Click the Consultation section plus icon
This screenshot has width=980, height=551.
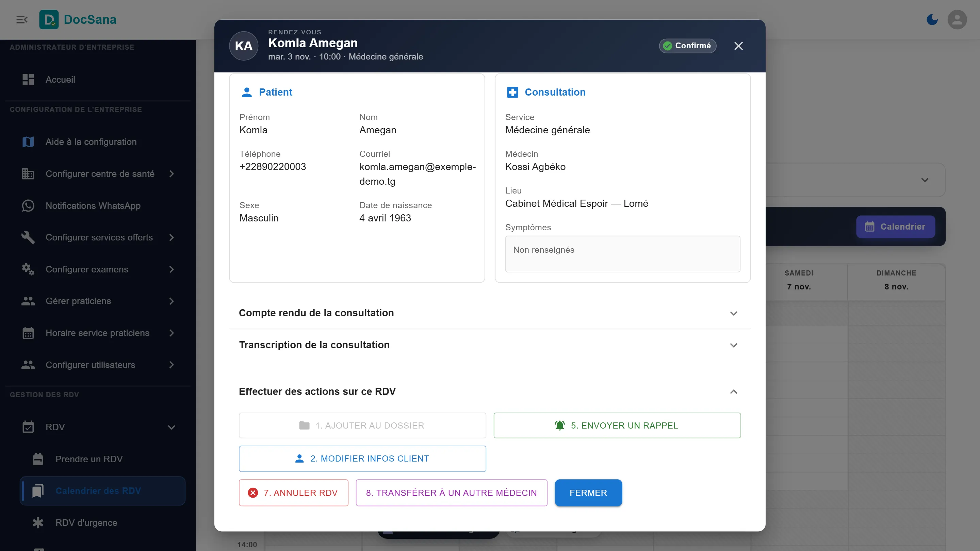click(512, 93)
